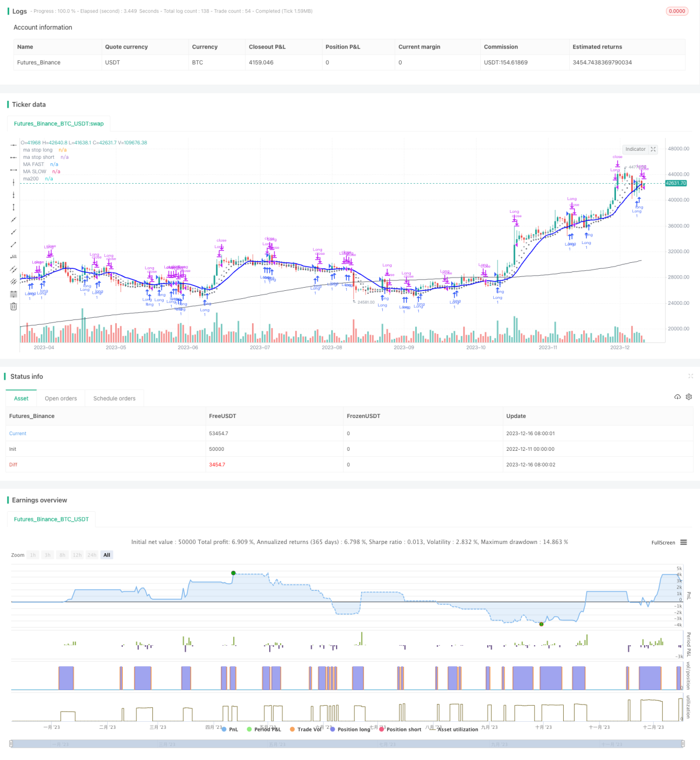This screenshot has width=700, height=760.
Task: Open the Status info settings gear
Action: click(689, 397)
